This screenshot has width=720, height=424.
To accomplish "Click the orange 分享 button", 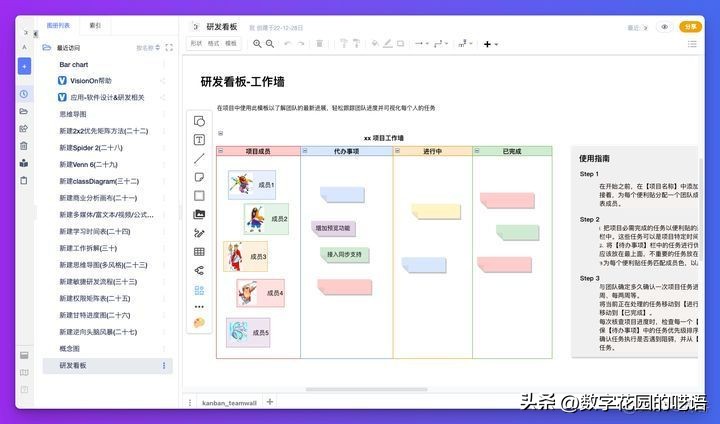I will [690, 27].
